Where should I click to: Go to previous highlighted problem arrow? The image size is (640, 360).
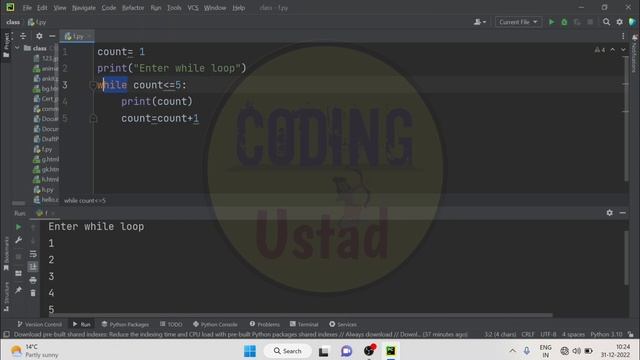coord(613,50)
